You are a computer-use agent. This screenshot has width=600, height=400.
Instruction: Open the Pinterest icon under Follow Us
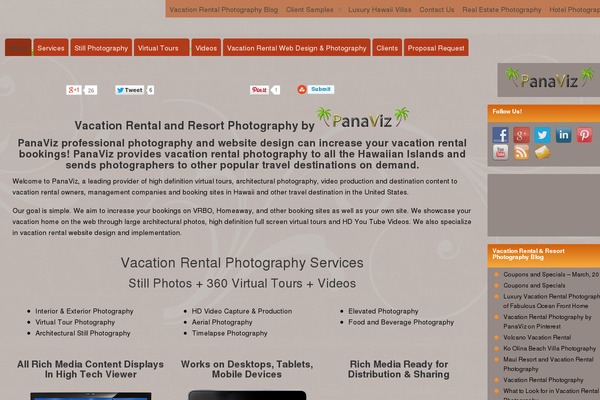click(x=584, y=135)
